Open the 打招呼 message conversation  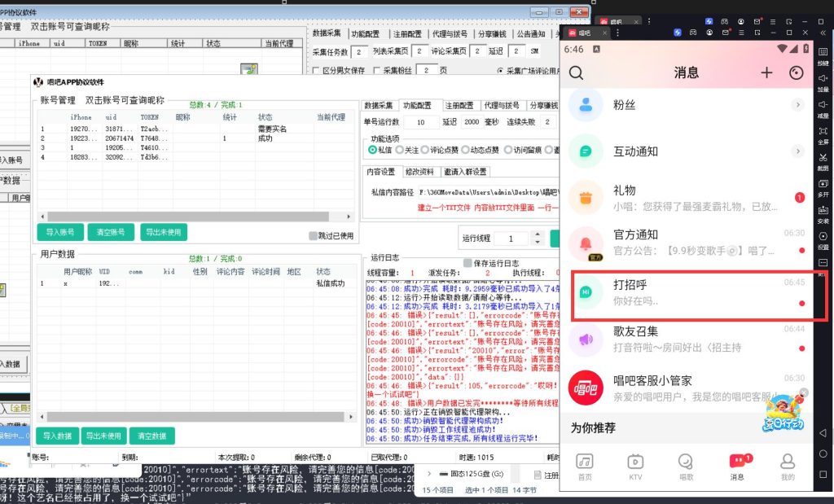pos(692,293)
